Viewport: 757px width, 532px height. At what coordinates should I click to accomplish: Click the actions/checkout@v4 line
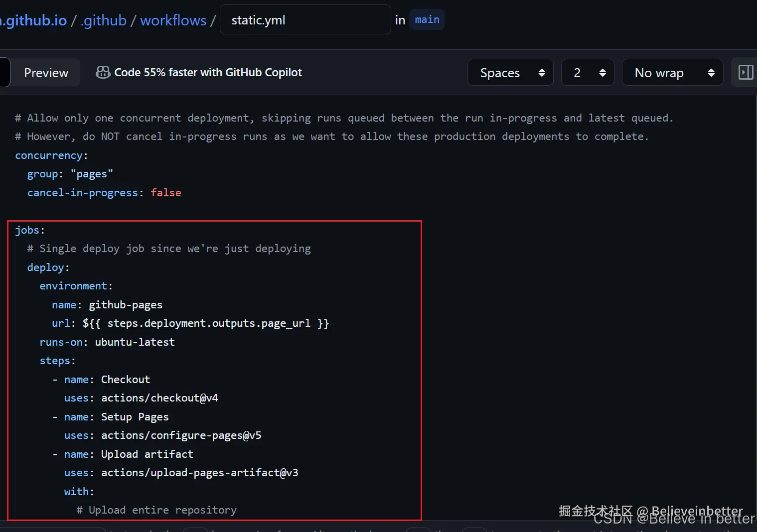click(141, 398)
